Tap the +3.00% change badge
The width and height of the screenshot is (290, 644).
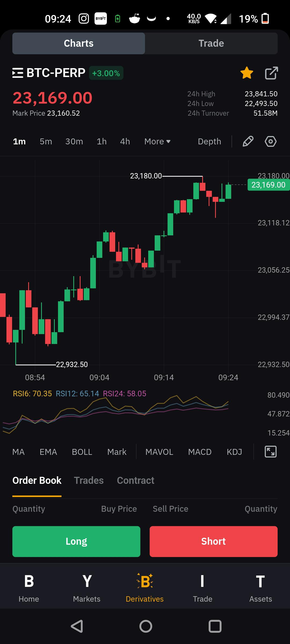tap(106, 73)
